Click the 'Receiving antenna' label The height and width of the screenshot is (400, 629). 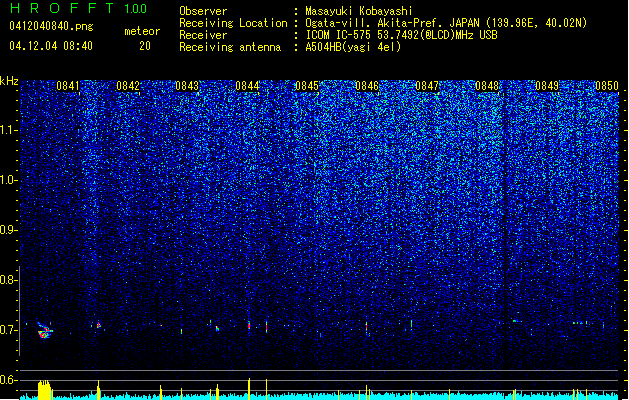pyautogui.click(x=230, y=47)
